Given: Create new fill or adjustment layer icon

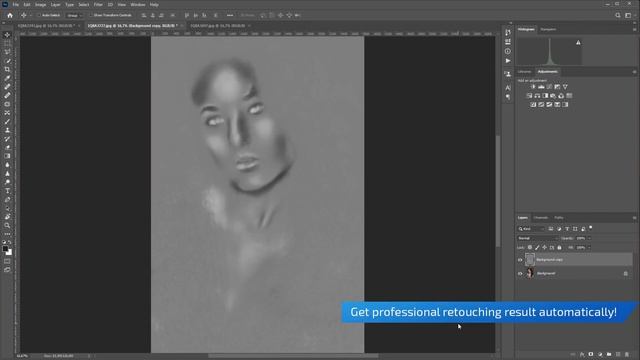Looking at the screenshot, I should pos(600,355).
